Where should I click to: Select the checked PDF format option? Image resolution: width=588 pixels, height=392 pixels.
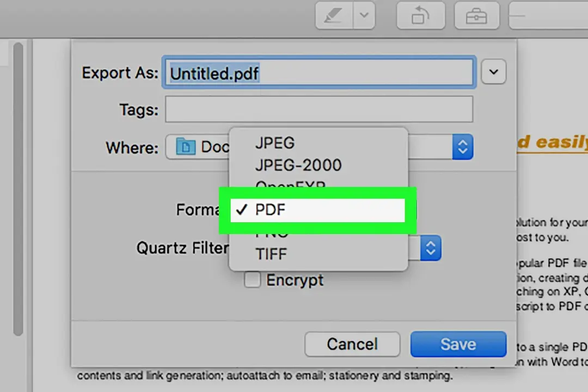click(x=317, y=210)
